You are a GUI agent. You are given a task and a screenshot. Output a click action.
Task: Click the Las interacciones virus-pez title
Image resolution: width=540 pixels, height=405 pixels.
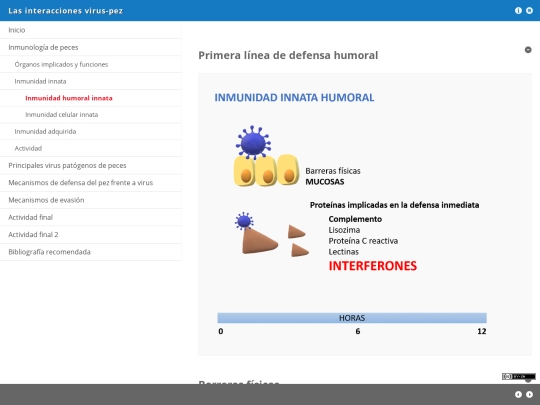pos(65,11)
